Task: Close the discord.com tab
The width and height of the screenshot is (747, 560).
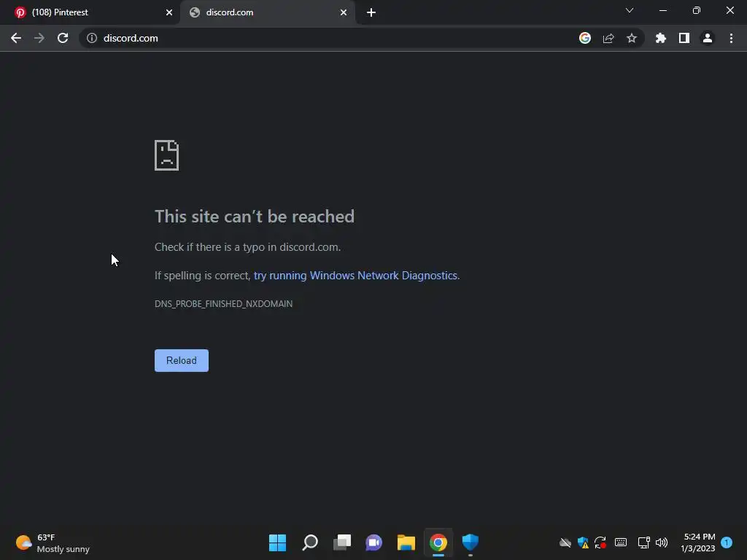Action: point(344,12)
